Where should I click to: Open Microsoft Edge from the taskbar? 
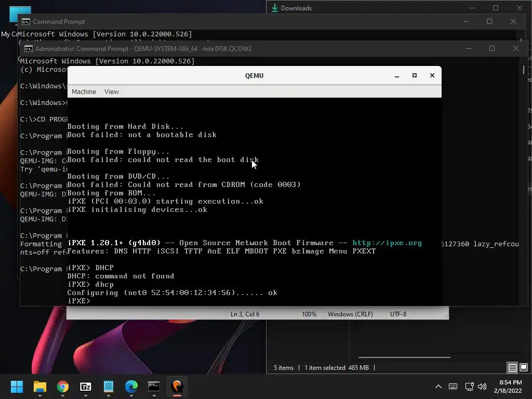pyautogui.click(x=131, y=387)
